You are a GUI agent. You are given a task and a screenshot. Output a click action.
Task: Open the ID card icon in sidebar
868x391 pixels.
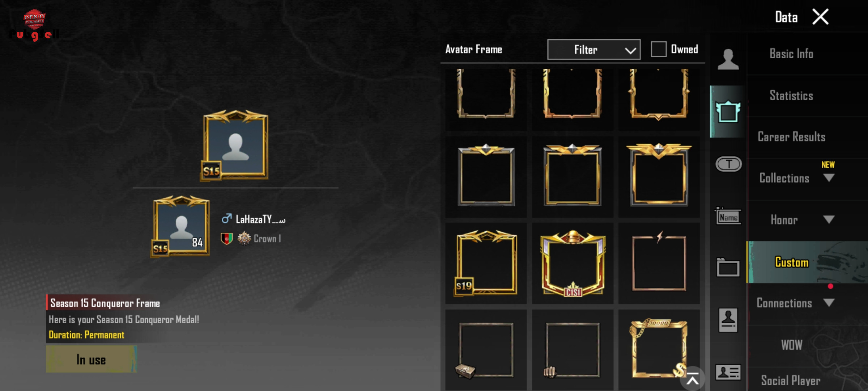728,372
